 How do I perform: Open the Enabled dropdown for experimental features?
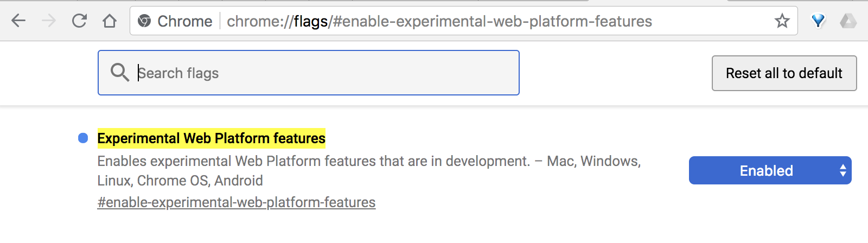click(765, 171)
